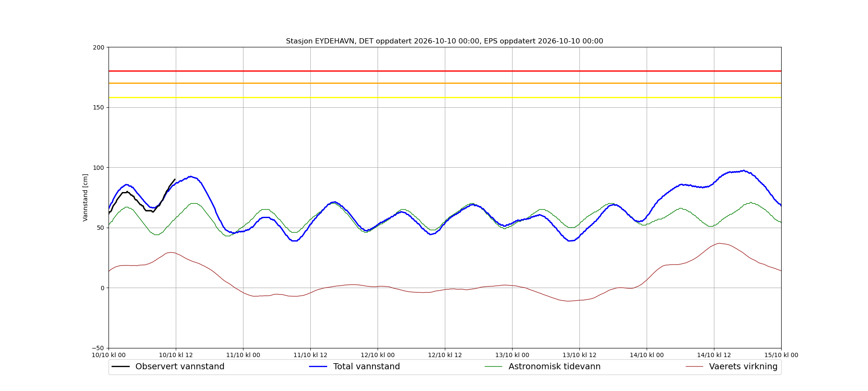Click the 'Observert vannstand' legend label
This screenshot has height=391, width=868.
pos(180,367)
